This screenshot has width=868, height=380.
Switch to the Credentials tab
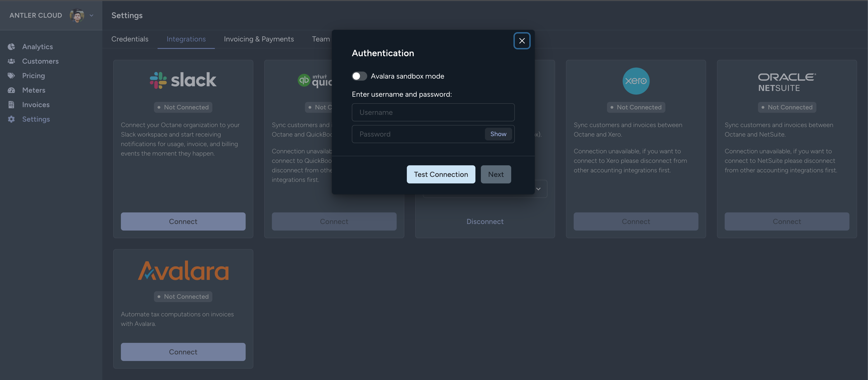(130, 39)
